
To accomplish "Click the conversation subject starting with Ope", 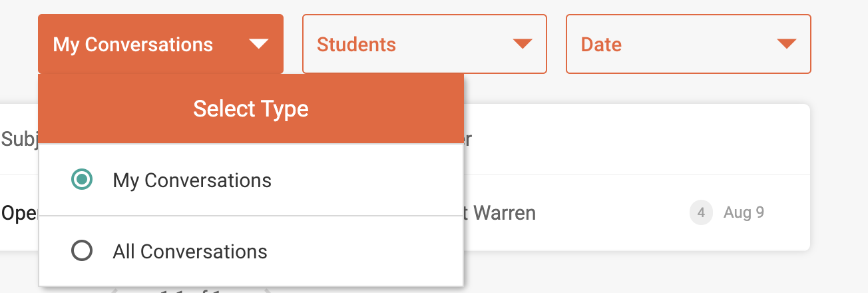I will click(19, 214).
